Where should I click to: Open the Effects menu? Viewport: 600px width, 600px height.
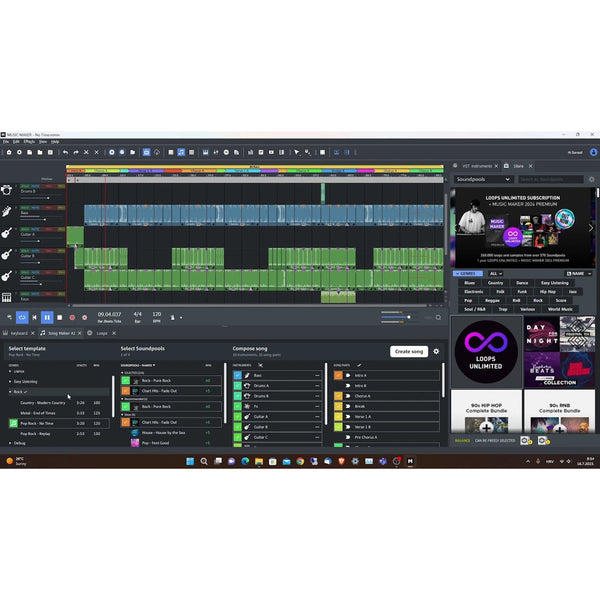pos(29,142)
